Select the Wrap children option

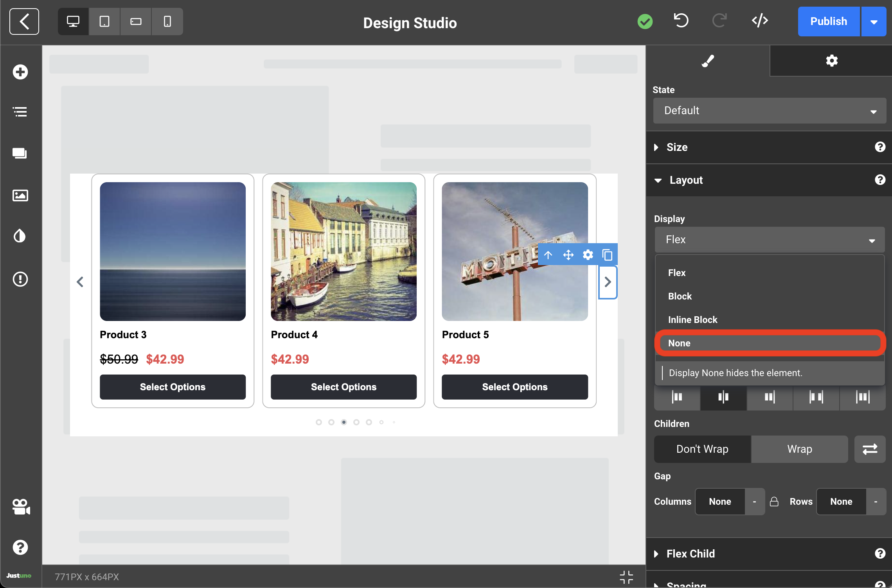[799, 449]
